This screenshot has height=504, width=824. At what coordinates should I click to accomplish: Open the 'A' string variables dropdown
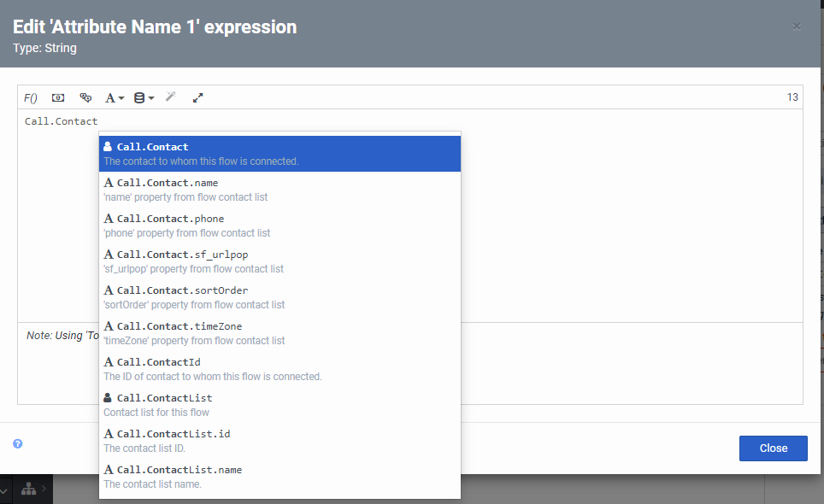(x=115, y=98)
